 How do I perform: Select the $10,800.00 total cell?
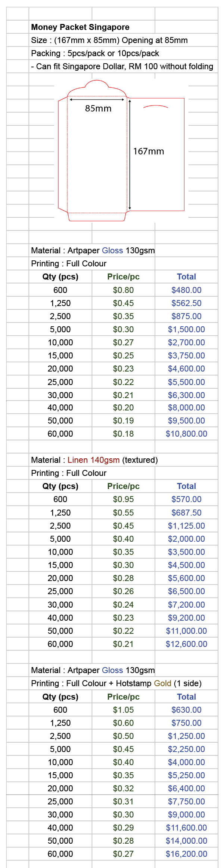coord(186,434)
